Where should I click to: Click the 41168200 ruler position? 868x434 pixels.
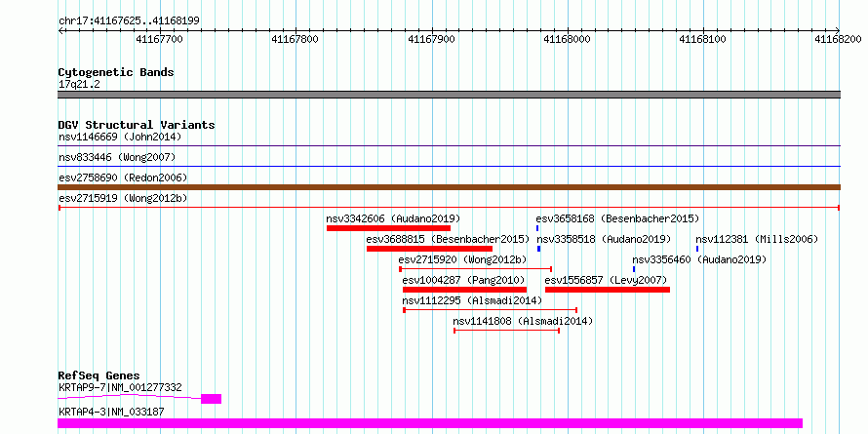click(x=838, y=39)
